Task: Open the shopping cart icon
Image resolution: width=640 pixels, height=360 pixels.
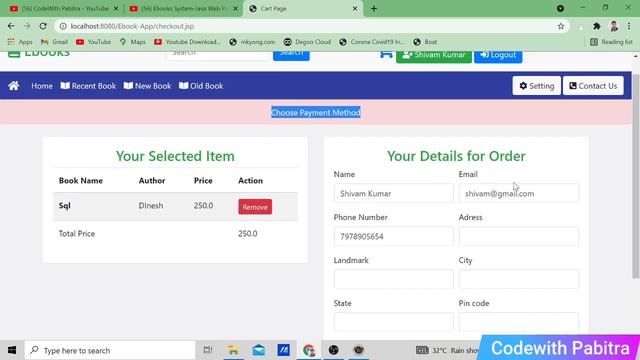Action: point(386,55)
